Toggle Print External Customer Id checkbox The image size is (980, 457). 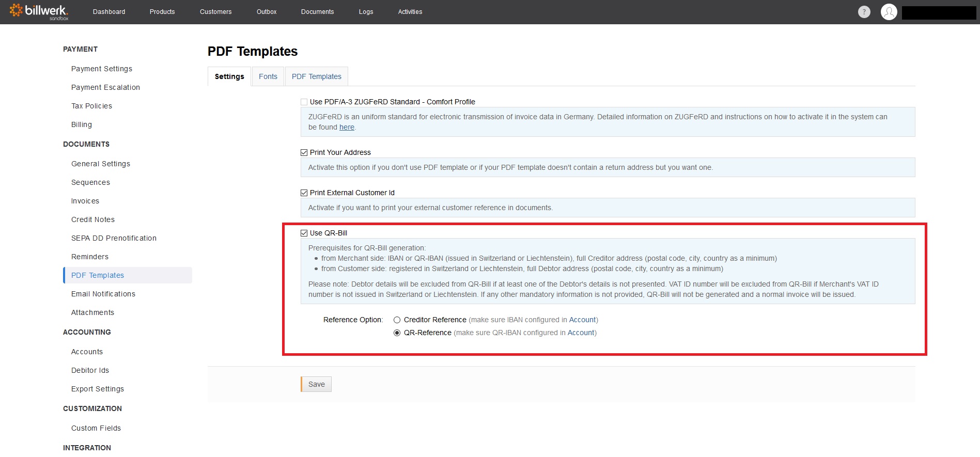click(304, 193)
